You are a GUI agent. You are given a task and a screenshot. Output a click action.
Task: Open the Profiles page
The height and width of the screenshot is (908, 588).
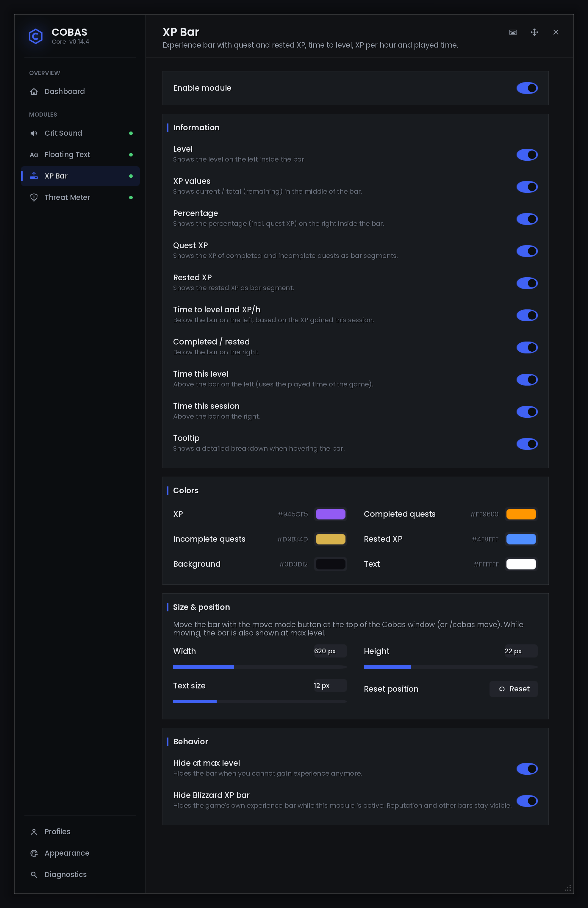80,832
